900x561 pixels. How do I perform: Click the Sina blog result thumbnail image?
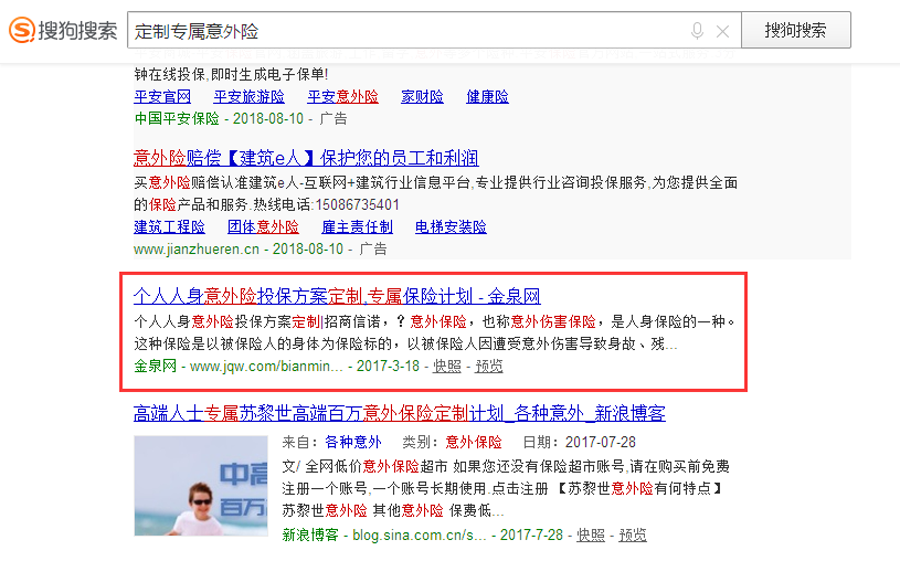coord(201,486)
